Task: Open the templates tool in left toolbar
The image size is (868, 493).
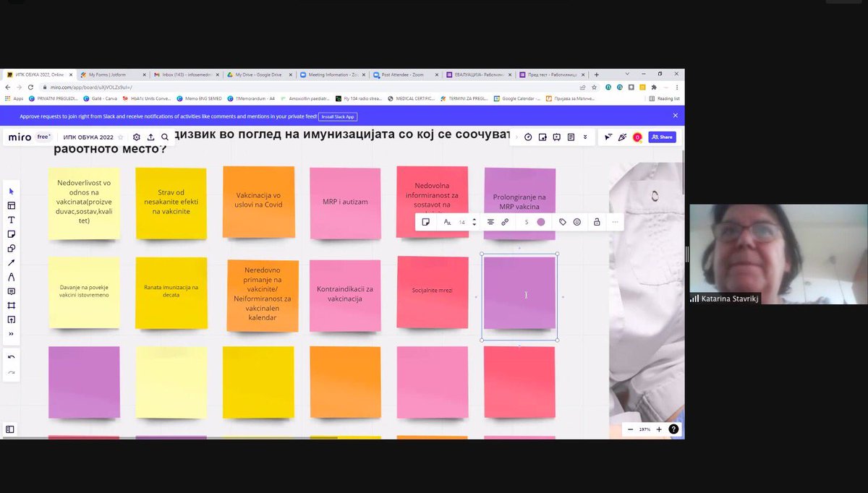Action: (11, 205)
